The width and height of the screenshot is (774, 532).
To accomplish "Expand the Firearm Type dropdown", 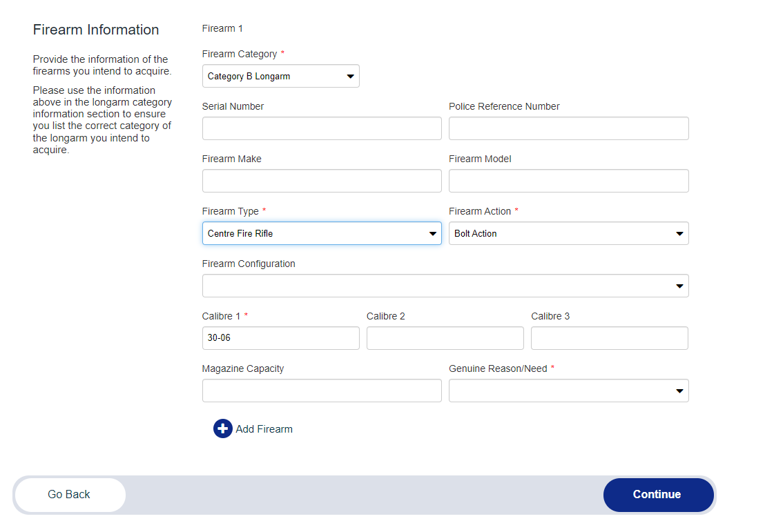I will point(321,234).
